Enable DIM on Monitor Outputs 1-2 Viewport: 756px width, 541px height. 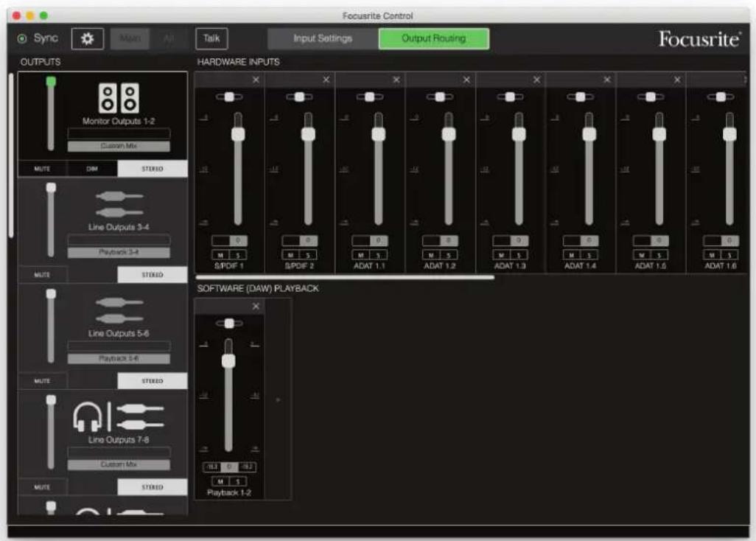coord(92,169)
